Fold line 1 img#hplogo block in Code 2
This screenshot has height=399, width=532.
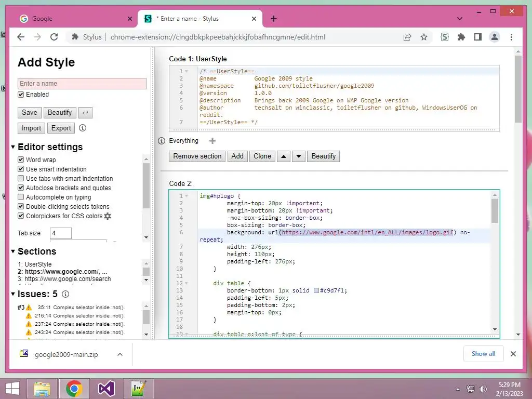pyautogui.click(x=187, y=196)
